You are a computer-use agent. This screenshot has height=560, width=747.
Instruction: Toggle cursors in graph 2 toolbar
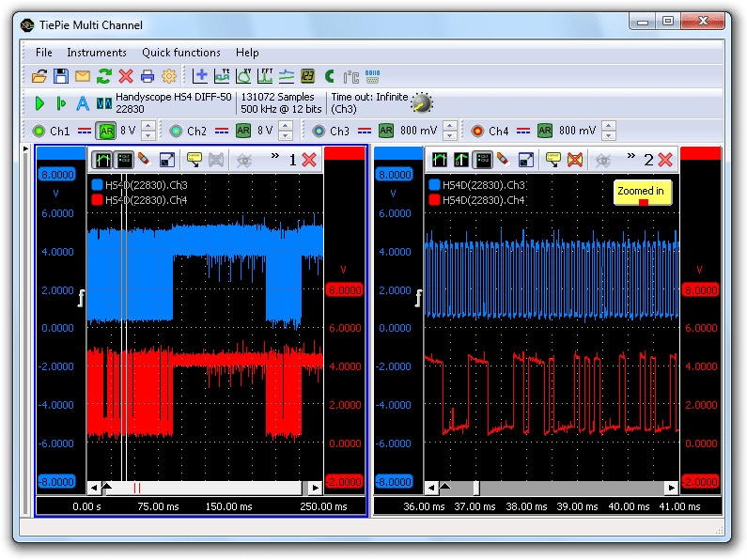440,160
